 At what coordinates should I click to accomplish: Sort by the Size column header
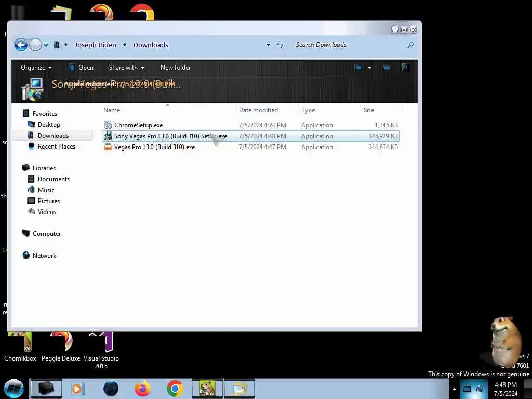369,110
